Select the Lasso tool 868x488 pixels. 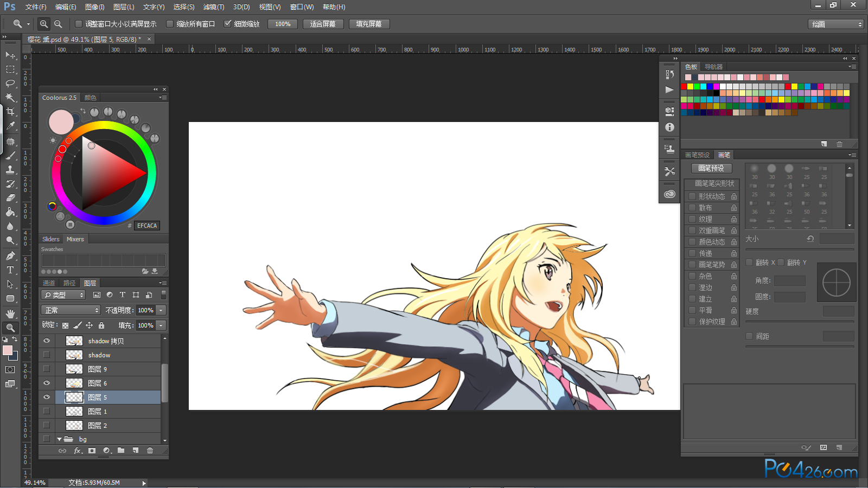(10, 84)
